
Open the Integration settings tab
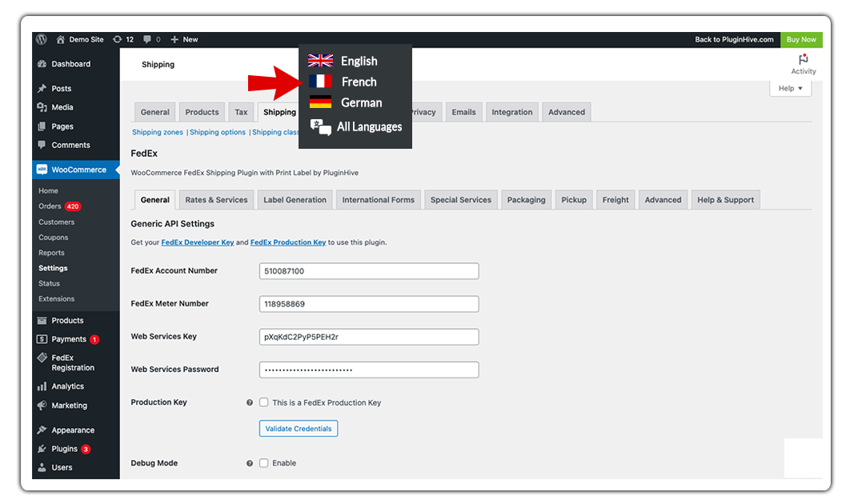tap(511, 112)
